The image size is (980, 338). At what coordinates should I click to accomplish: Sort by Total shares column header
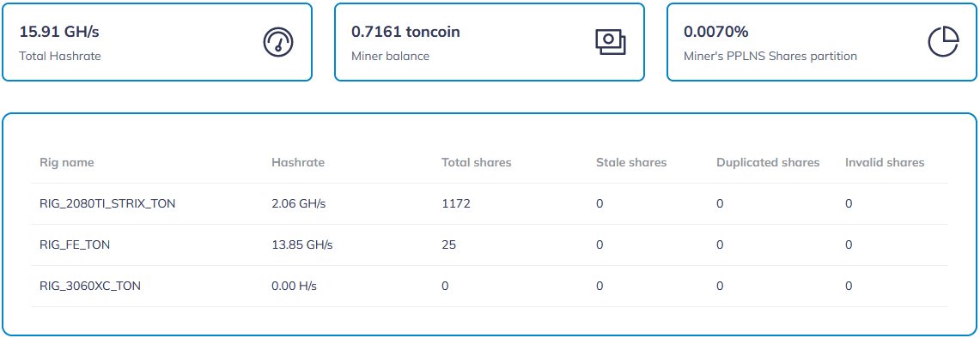pyautogui.click(x=477, y=162)
